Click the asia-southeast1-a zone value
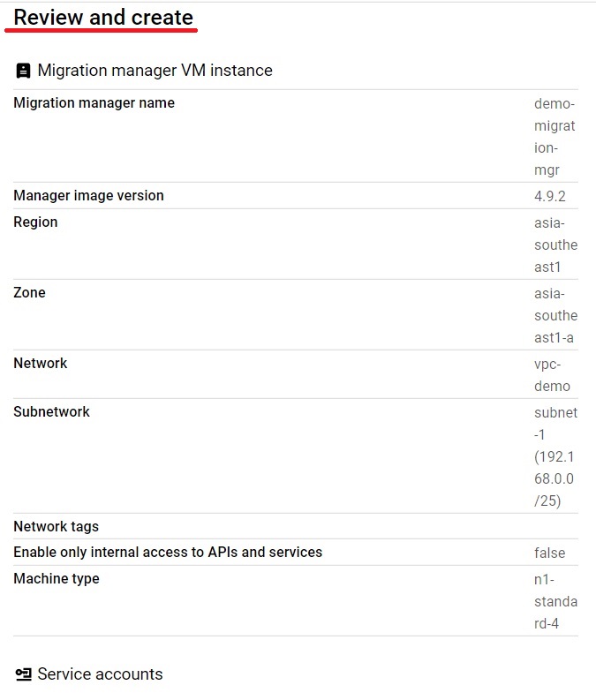Screen dimensions: 596x700 tap(555, 315)
